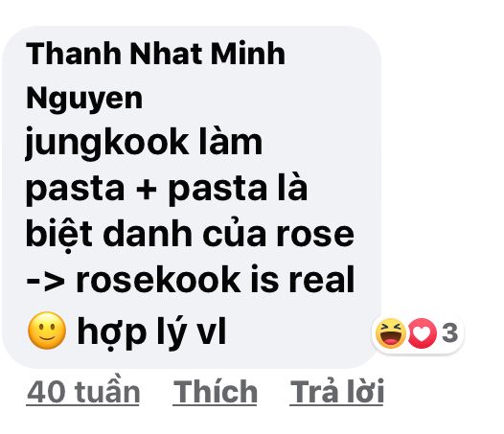Image resolution: width=504 pixels, height=434 pixels.
Task: Open profile of Thanh Nhat Minh
Action: (x=155, y=54)
